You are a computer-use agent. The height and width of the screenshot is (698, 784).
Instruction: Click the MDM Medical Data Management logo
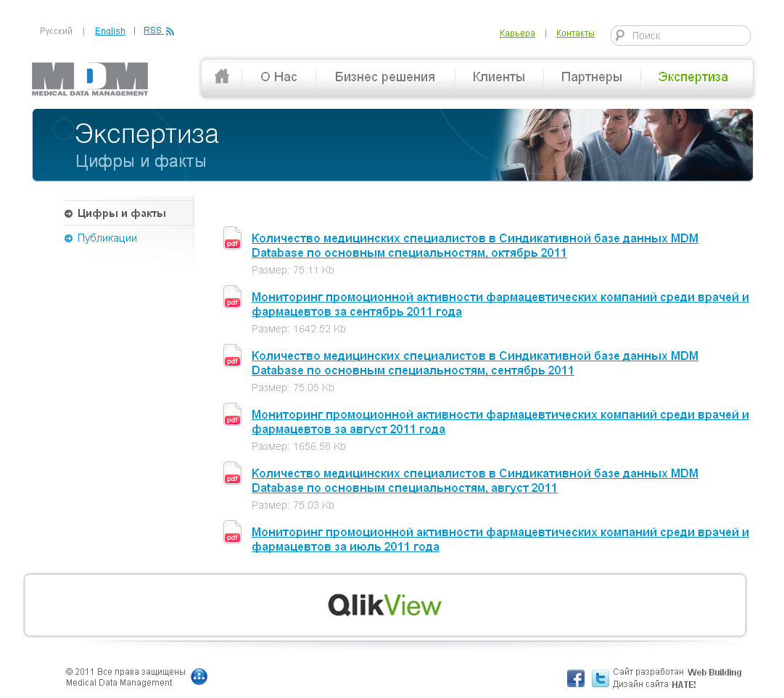90,79
